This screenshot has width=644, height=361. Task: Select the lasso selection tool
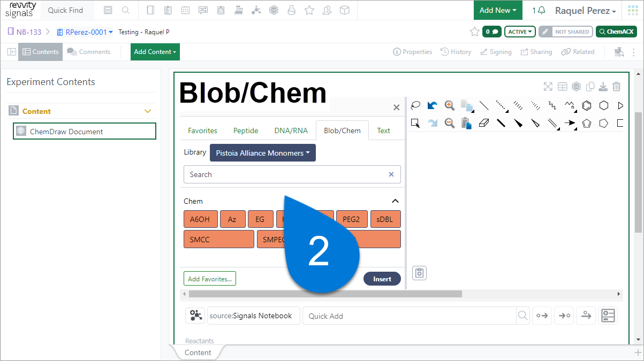click(x=415, y=105)
